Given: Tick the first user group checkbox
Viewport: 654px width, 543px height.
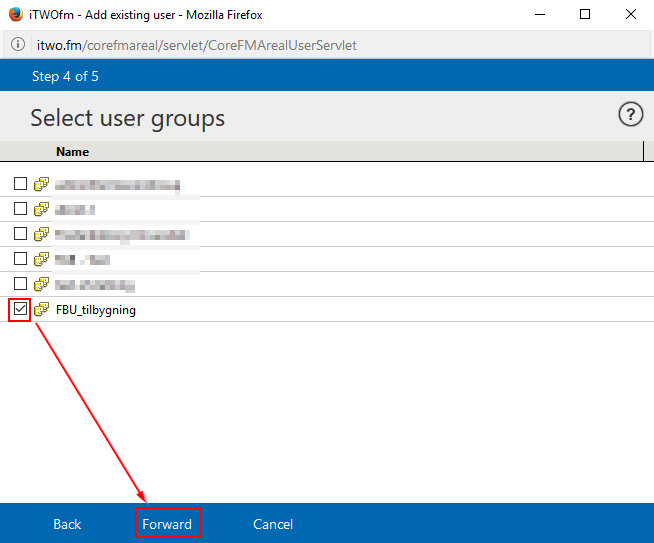Looking at the screenshot, I should 20,184.
